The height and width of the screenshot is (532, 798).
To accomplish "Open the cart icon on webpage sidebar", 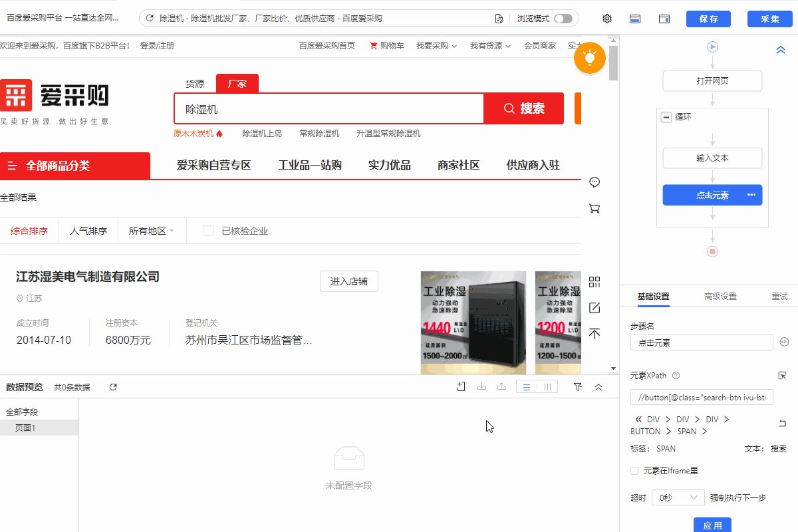I will (x=595, y=208).
